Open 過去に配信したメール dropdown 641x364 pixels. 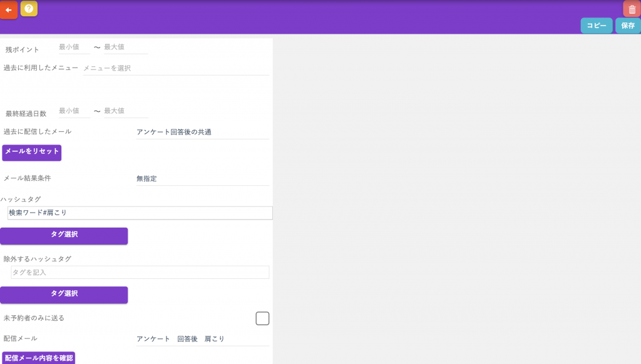pyautogui.click(x=202, y=132)
